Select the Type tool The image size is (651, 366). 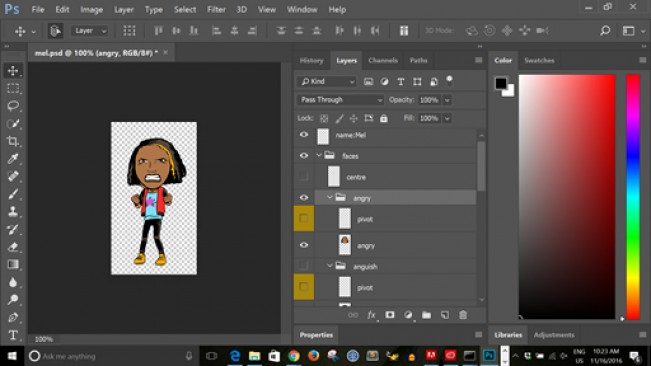coord(13,335)
